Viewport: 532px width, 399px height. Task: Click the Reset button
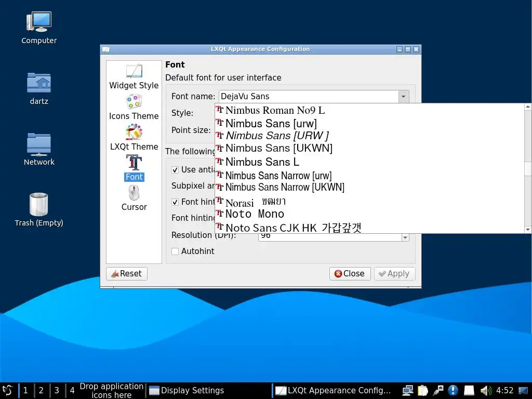[x=127, y=273]
